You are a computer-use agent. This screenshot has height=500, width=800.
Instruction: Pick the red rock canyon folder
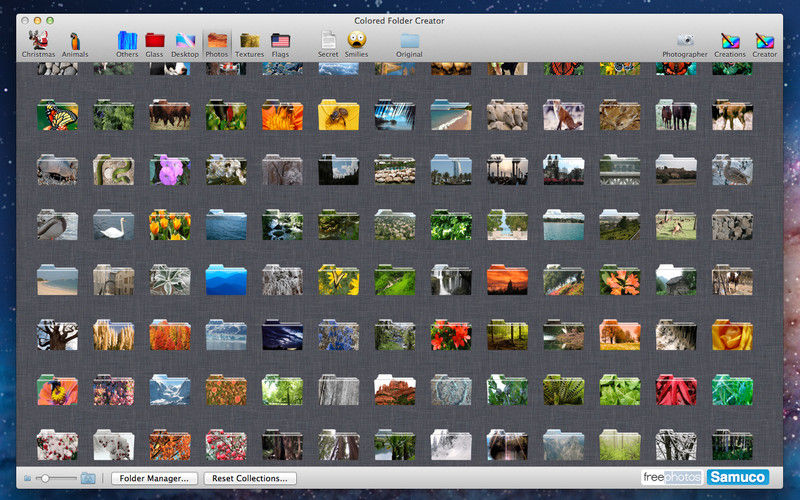point(395,390)
